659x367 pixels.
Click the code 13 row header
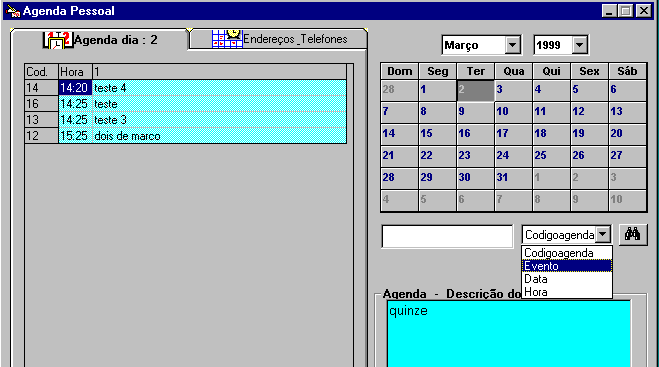click(x=41, y=120)
